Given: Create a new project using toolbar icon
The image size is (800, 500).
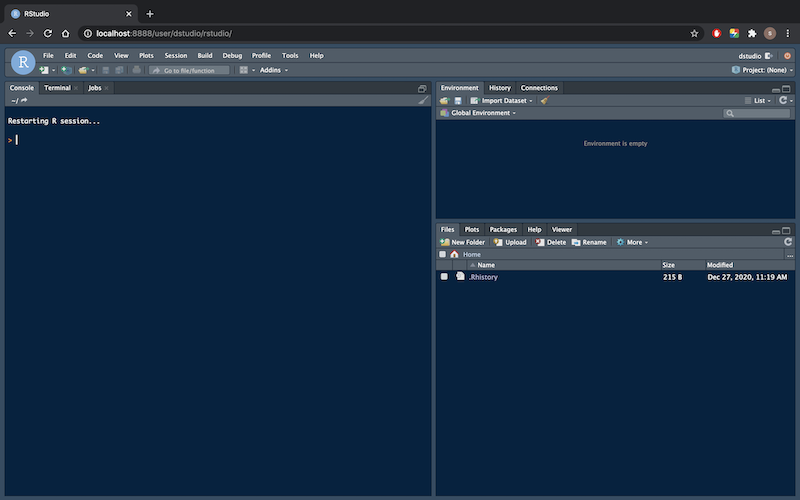Looking at the screenshot, I should [x=66, y=70].
